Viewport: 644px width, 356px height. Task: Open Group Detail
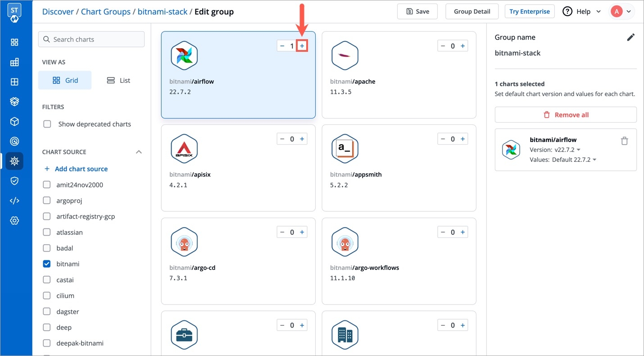click(x=472, y=11)
